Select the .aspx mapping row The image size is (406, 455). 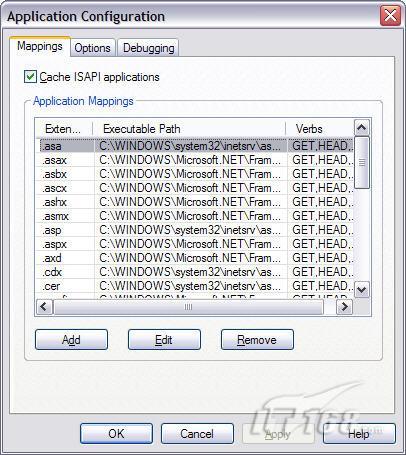pos(195,244)
